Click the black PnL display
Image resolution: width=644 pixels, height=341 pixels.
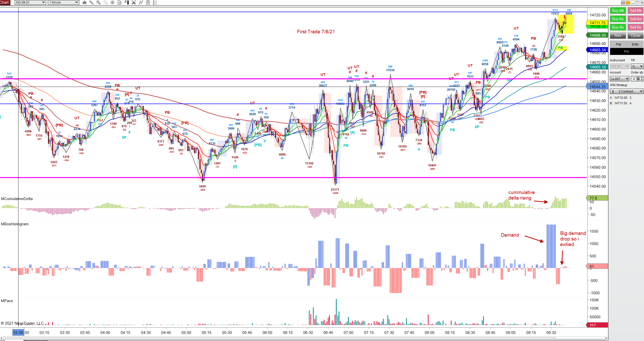tap(627, 51)
